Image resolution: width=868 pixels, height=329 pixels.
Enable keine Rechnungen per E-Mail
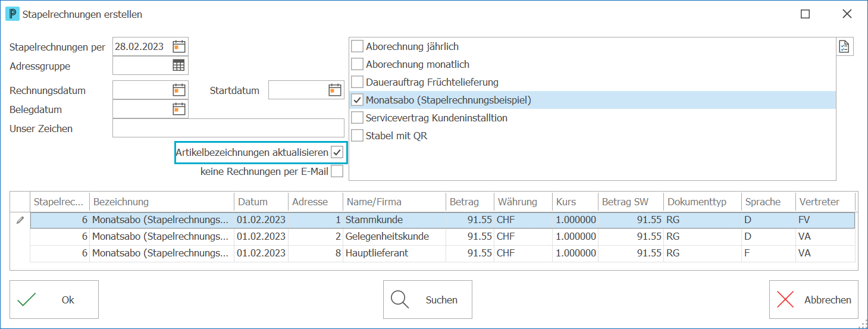point(337,171)
